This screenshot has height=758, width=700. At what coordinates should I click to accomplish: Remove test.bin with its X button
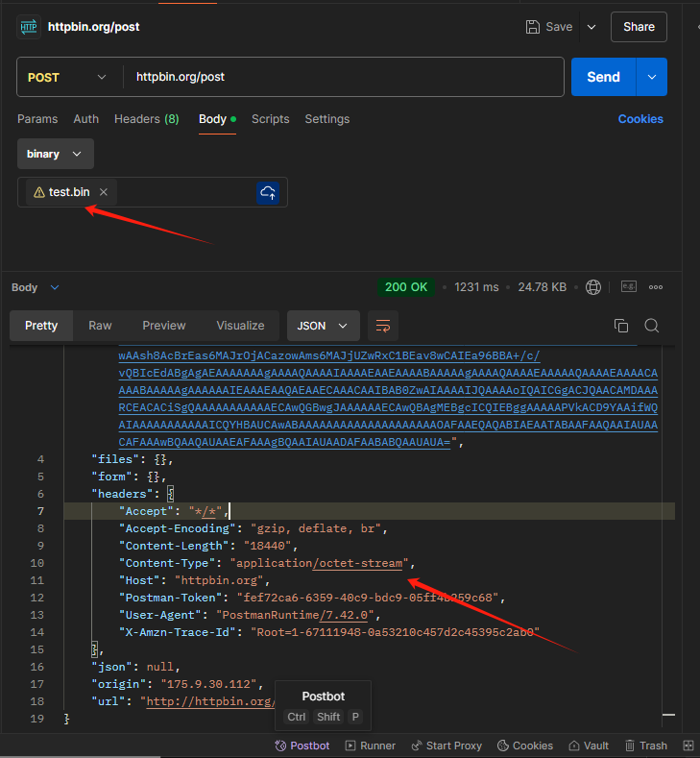click(104, 192)
